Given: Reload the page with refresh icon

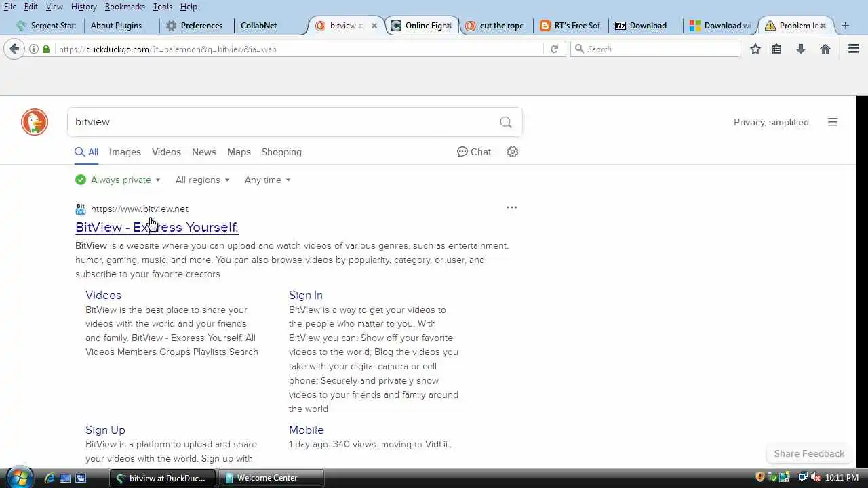Looking at the screenshot, I should (554, 49).
